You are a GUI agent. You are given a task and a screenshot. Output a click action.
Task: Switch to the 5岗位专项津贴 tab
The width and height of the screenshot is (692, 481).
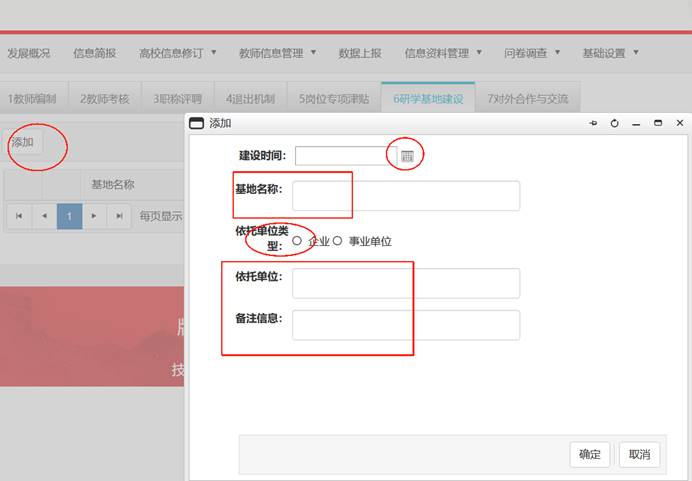click(334, 99)
